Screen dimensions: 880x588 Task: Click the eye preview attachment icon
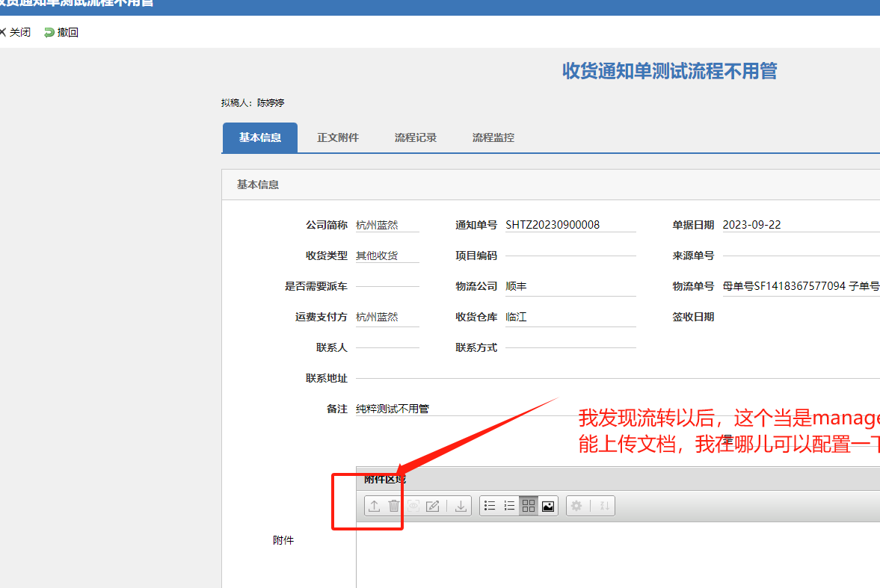tap(413, 506)
